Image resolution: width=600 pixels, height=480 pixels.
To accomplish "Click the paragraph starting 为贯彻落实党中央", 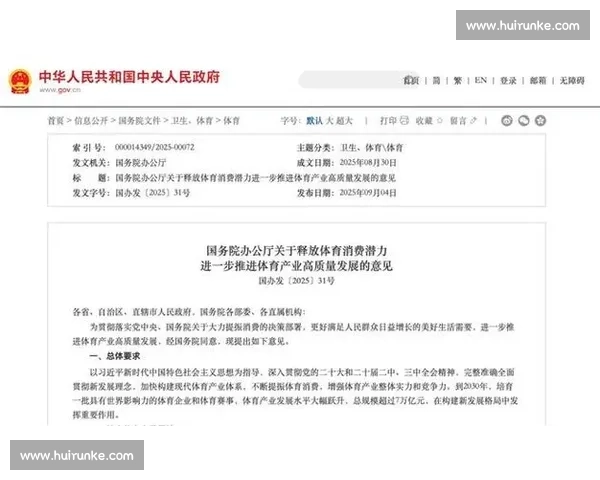I will [x=293, y=334].
